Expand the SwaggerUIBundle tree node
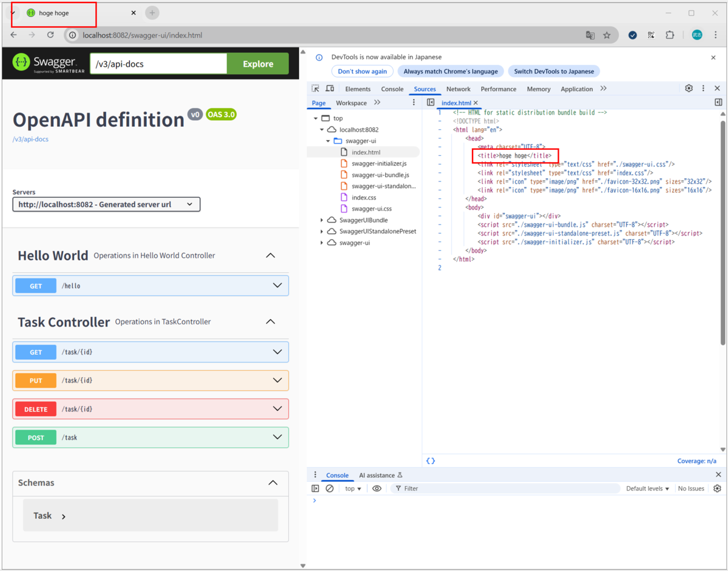Image resolution: width=728 pixels, height=571 pixels. tap(322, 220)
